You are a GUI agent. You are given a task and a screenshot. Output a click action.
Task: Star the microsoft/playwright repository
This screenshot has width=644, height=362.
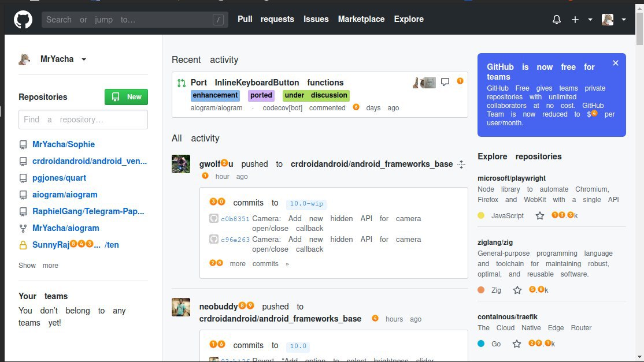[x=540, y=216]
